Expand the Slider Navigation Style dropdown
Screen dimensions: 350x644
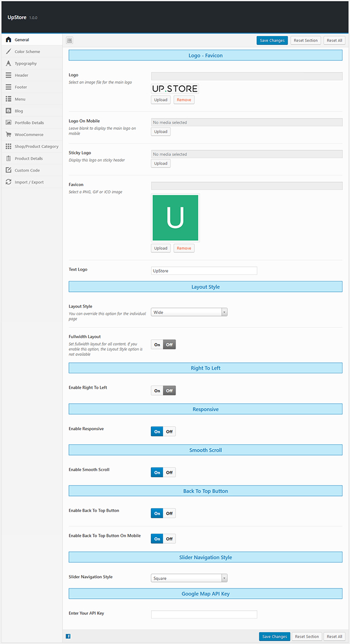point(189,578)
